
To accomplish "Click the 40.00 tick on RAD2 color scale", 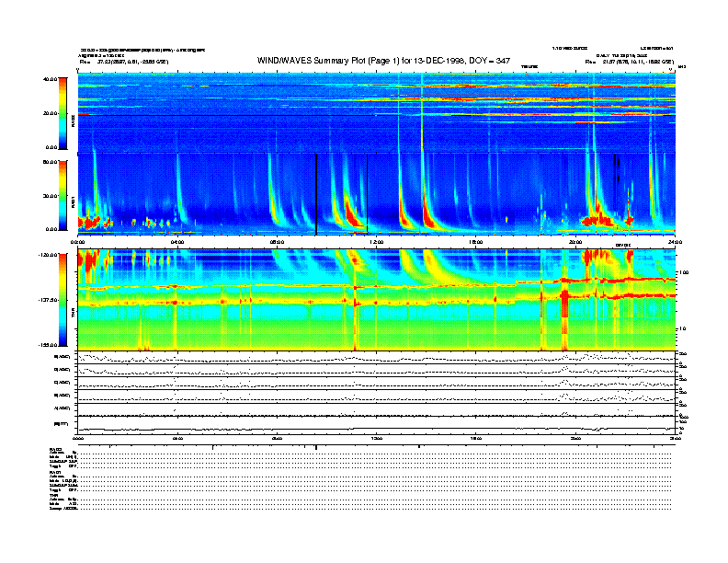I will click(50, 79).
